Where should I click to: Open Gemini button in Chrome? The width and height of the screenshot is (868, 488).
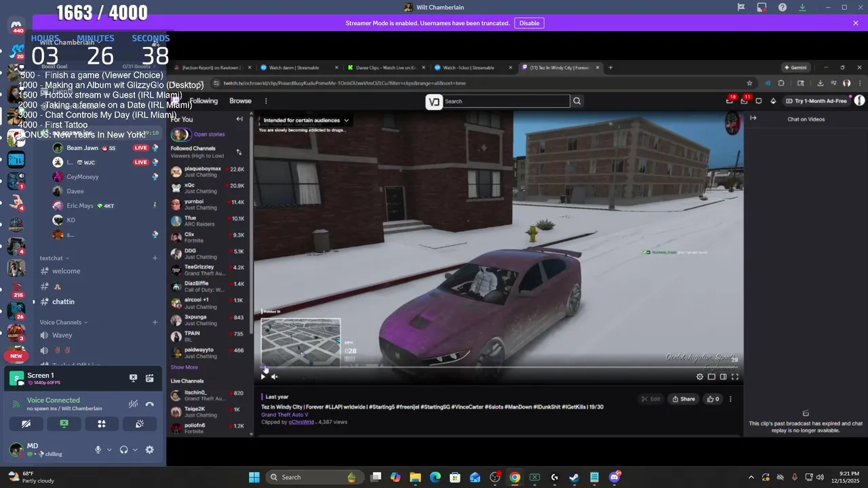pos(795,68)
